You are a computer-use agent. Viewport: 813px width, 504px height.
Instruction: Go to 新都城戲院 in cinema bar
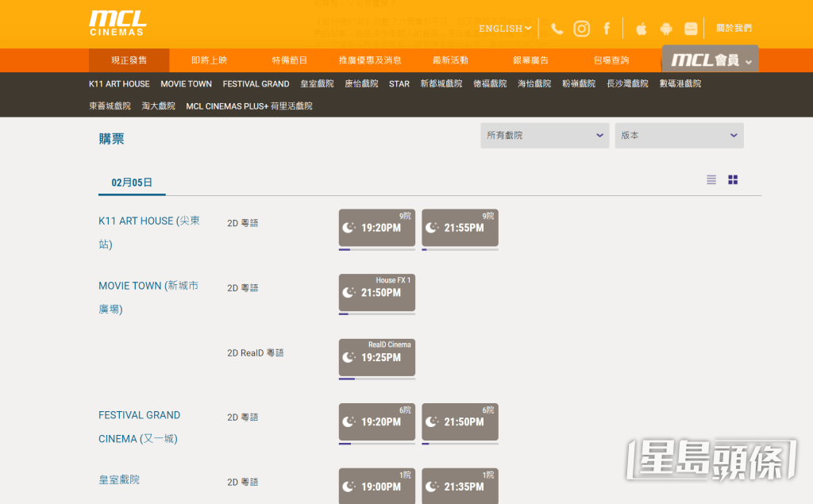pos(441,83)
